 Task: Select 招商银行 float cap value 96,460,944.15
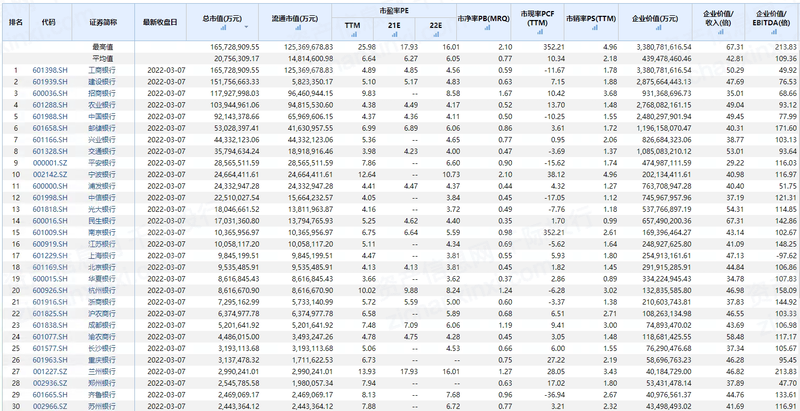tap(309, 93)
